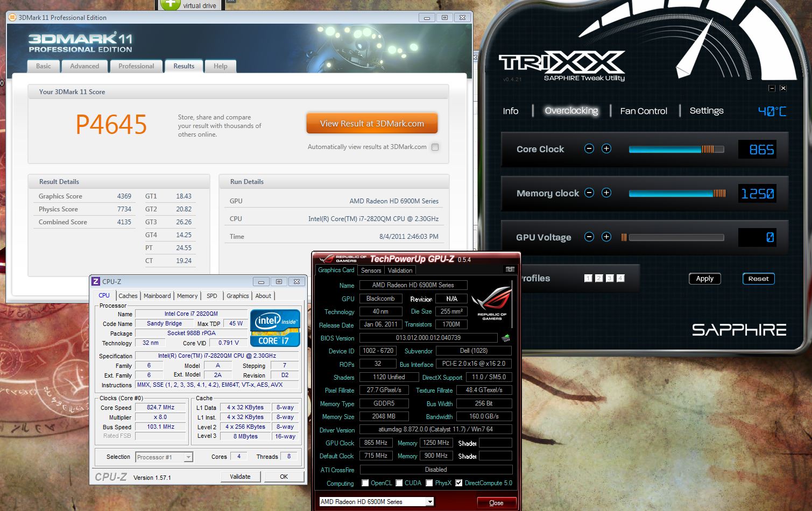Open the SPD tab in CPU-Z
The image size is (812, 511).
(x=212, y=296)
